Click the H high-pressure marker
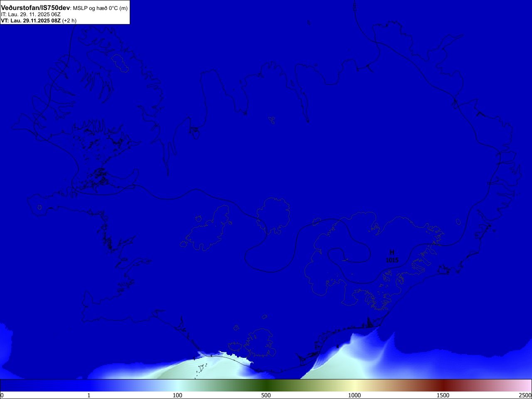 tap(392, 252)
